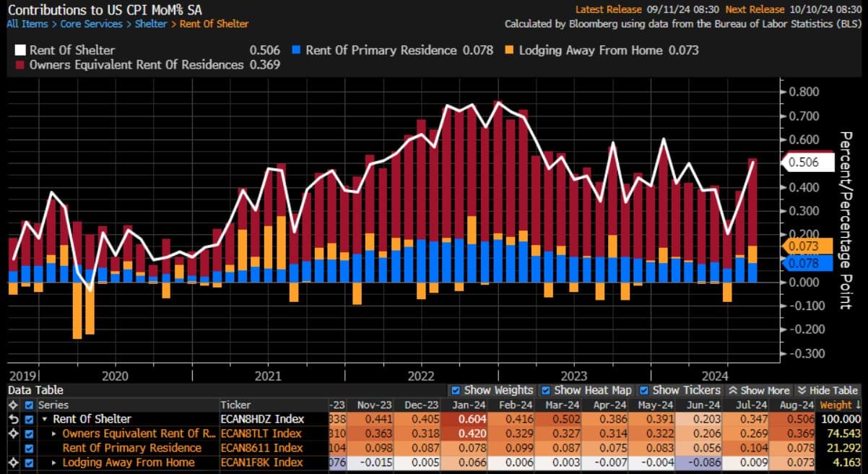Toggle the Show Weights checkbox
Viewport: 868px width, 474px height.
pos(456,390)
